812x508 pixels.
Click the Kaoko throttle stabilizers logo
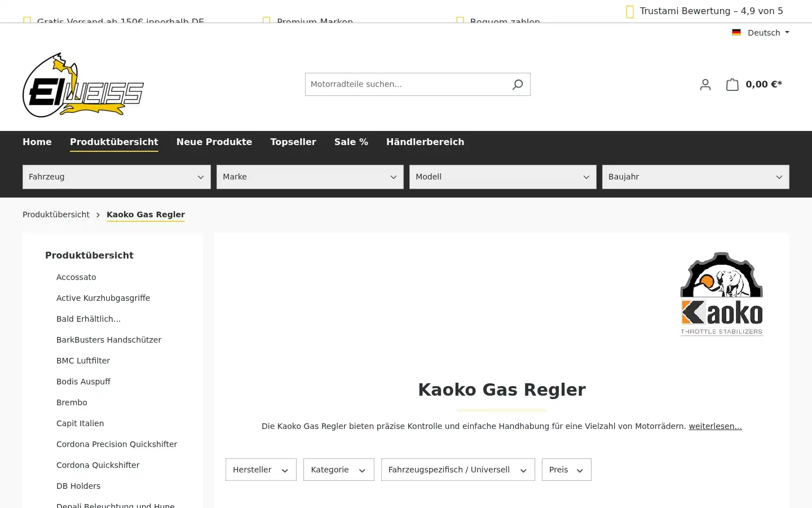[722, 294]
